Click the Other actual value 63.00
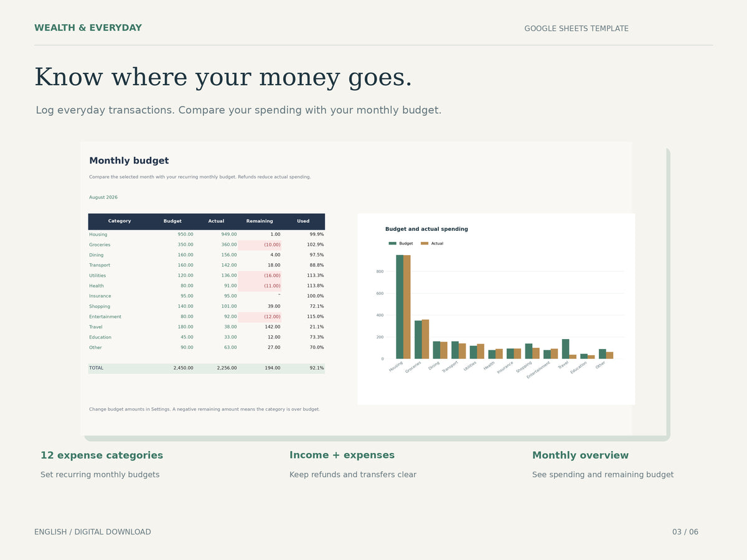The height and width of the screenshot is (560, 747). (230, 348)
